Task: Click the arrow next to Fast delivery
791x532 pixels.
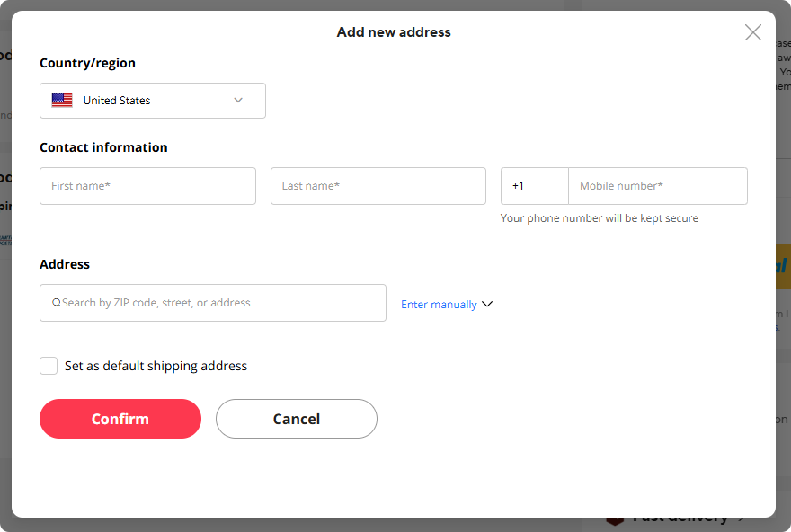Action: (742, 519)
